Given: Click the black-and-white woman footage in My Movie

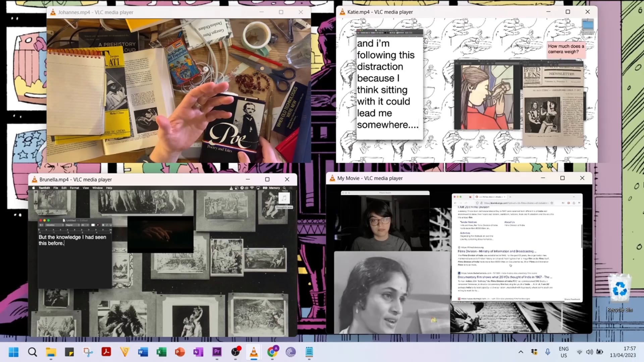Looking at the screenshot, I should tap(392, 292).
